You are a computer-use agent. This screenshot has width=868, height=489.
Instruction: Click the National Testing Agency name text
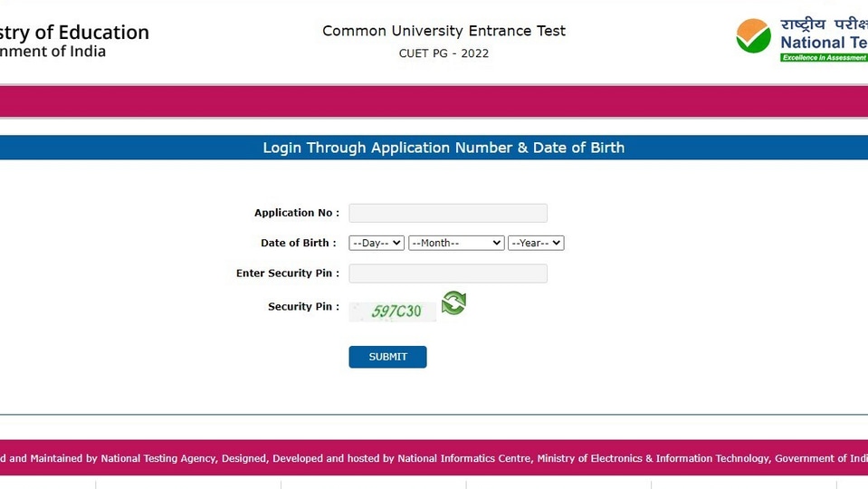[824, 43]
